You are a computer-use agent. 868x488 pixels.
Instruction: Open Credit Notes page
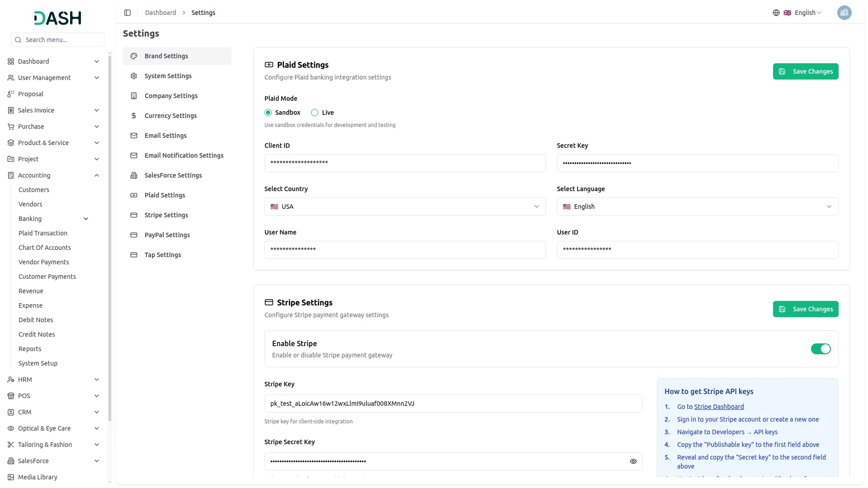(x=37, y=334)
